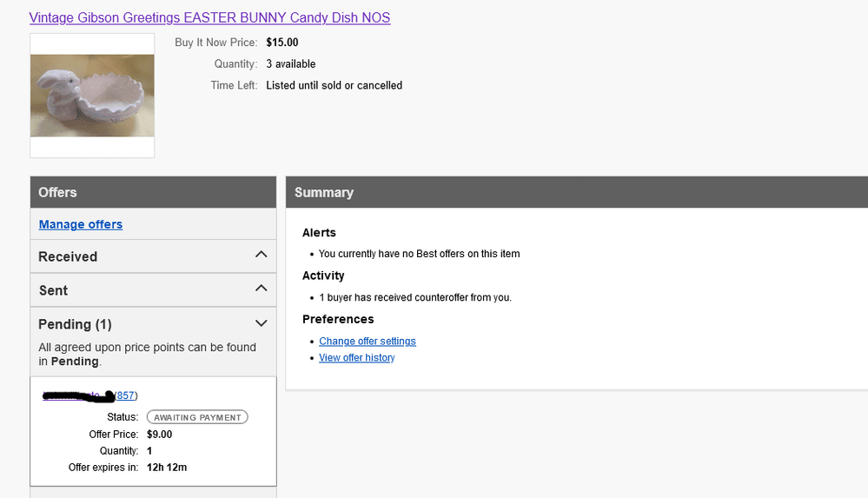
Task: Click the Activity heading
Action: point(323,276)
